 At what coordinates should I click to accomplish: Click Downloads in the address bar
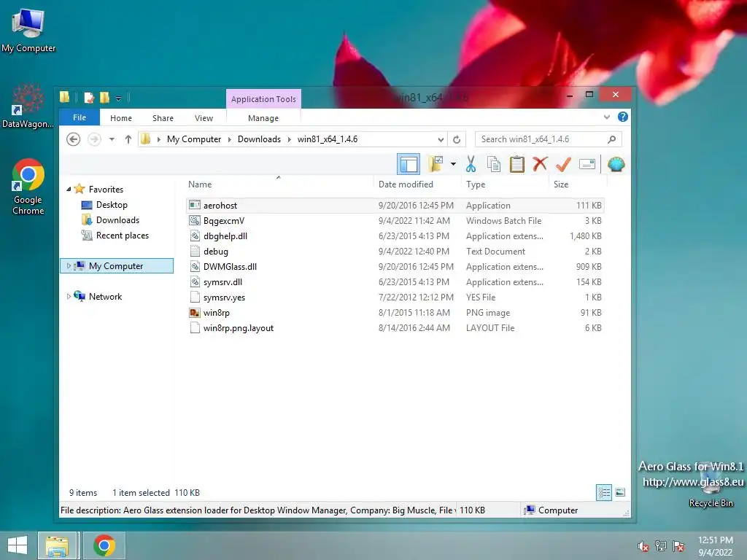(259, 139)
